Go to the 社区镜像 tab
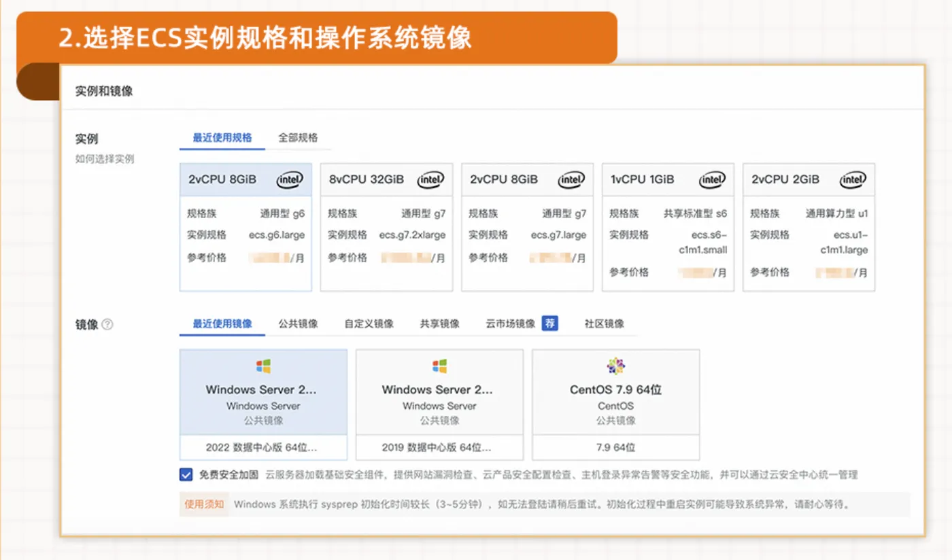Screen dimensions: 952x560 click(605, 323)
